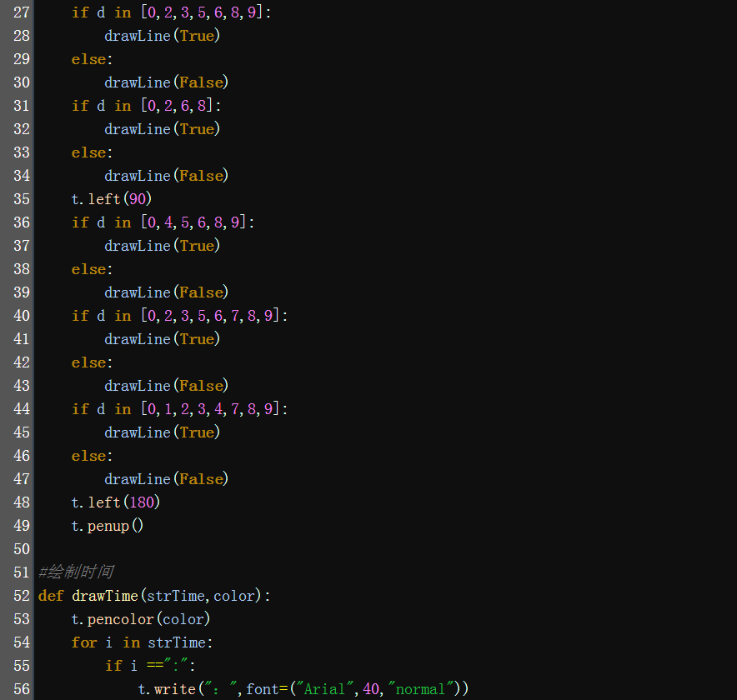This screenshot has height=700, width=737.
Task: Click the t.pencolor(color) call
Action: coord(141,619)
